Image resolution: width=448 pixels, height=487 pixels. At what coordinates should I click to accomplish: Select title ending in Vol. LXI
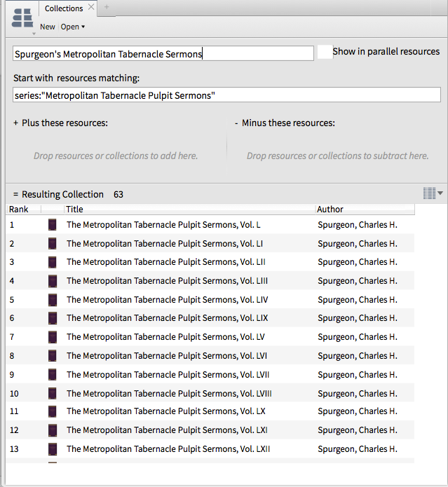pyautogui.click(x=167, y=430)
